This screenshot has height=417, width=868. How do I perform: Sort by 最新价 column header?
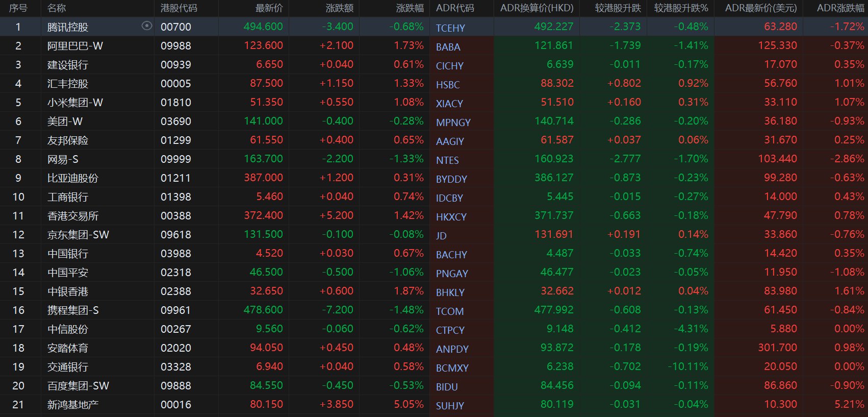[x=269, y=8]
